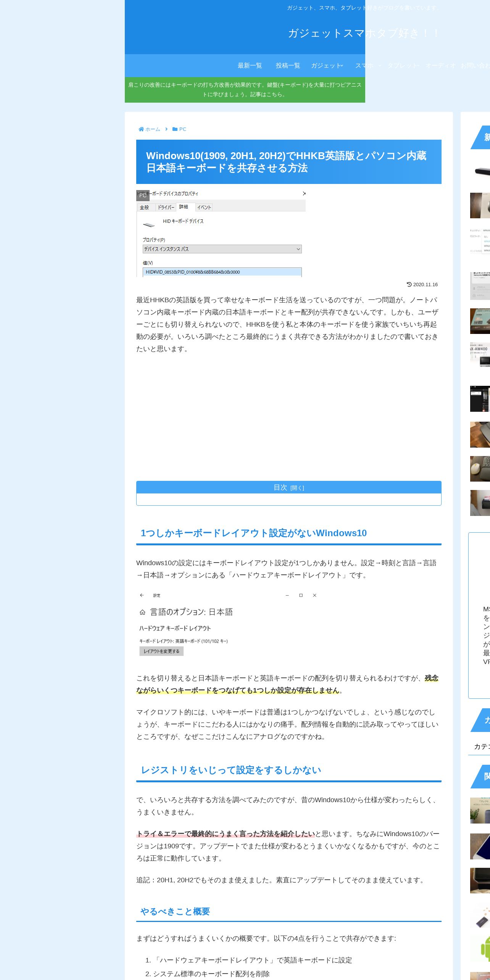The height and width of the screenshot is (980, 490).
Task: Click the update clock icon beside 2020.11.16
Action: pos(409,284)
